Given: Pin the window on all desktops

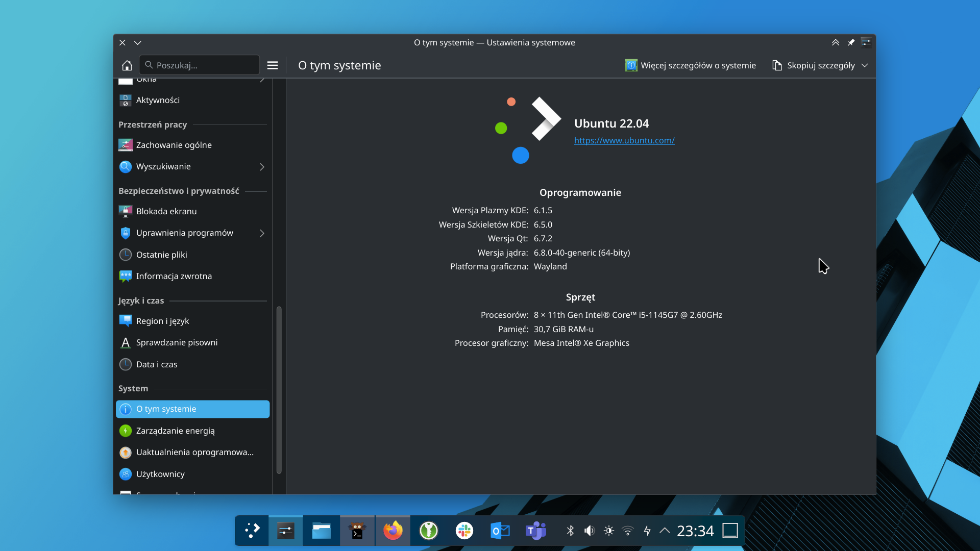Looking at the screenshot, I should [x=851, y=43].
